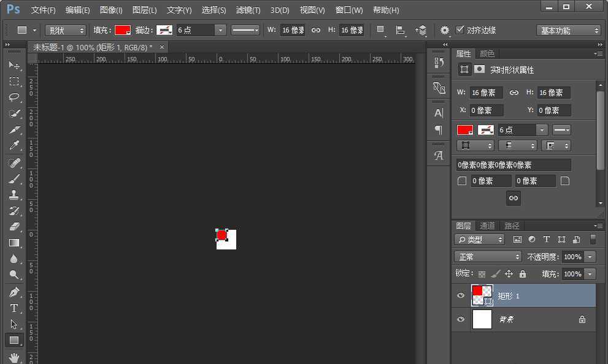This screenshot has height=364, width=608.
Task: Select the Pen tool
Action: [14, 292]
